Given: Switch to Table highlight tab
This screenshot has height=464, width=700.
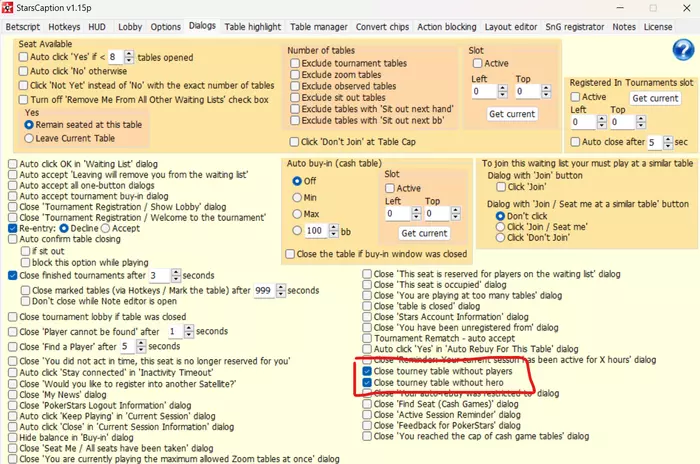Looking at the screenshot, I should [x=253, y=27].
